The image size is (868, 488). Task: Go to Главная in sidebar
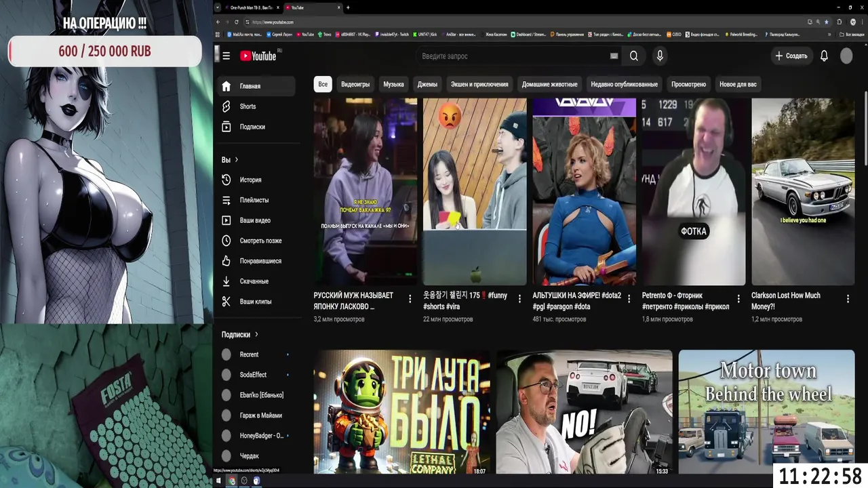click(x=258, y=86)
